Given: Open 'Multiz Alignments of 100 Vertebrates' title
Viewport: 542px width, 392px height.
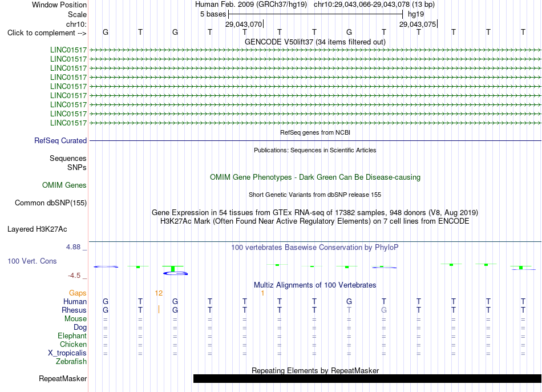Looking at the screenshot, I should pos(315,285).
